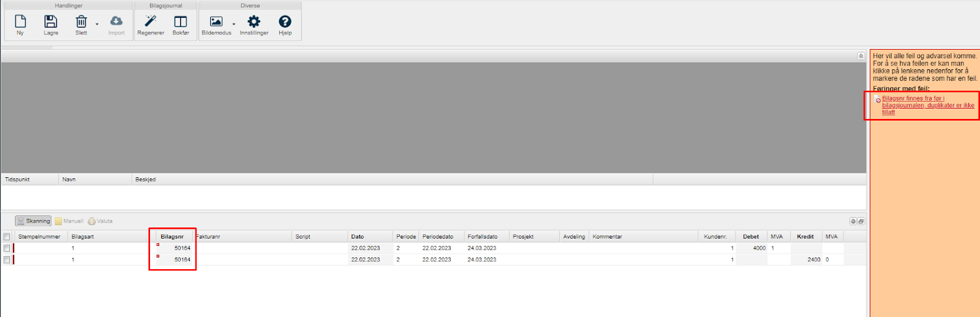Open the Hjelp question mark icon
The height and width of the screenshot is (317, 980).
click(x=285, y=24)
